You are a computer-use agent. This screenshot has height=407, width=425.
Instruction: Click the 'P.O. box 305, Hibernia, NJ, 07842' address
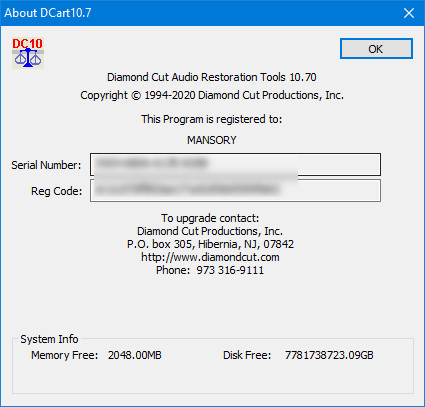coord(210,244)
